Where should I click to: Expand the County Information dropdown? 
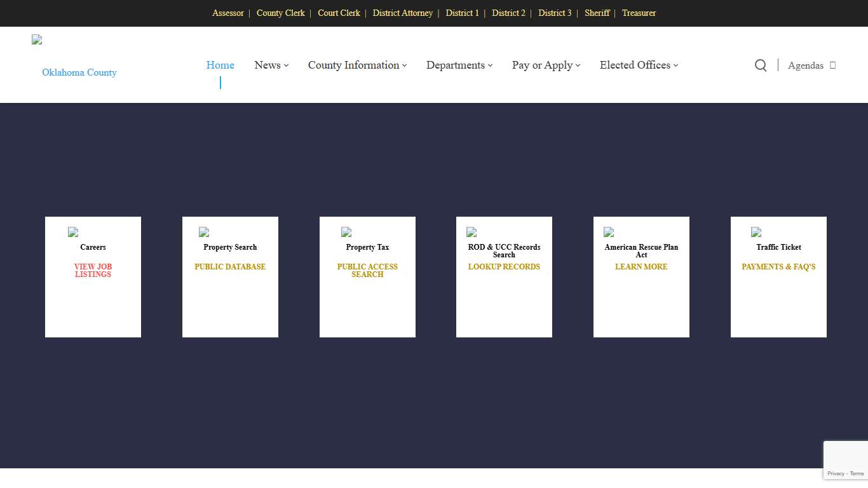point(357,65)
